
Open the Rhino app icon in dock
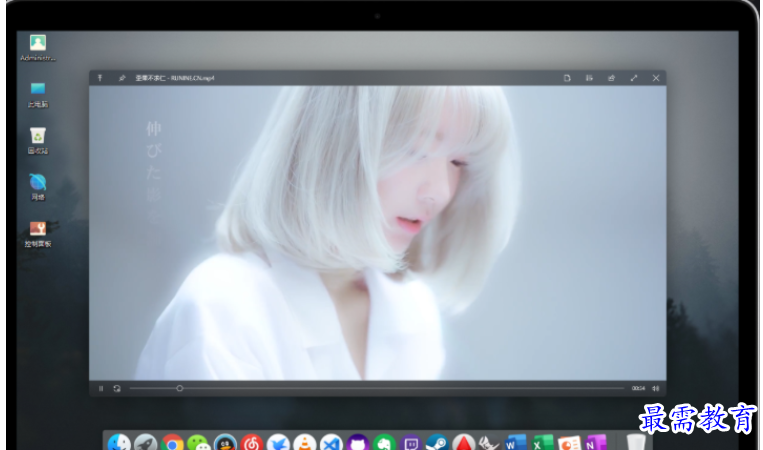[489, 443]
